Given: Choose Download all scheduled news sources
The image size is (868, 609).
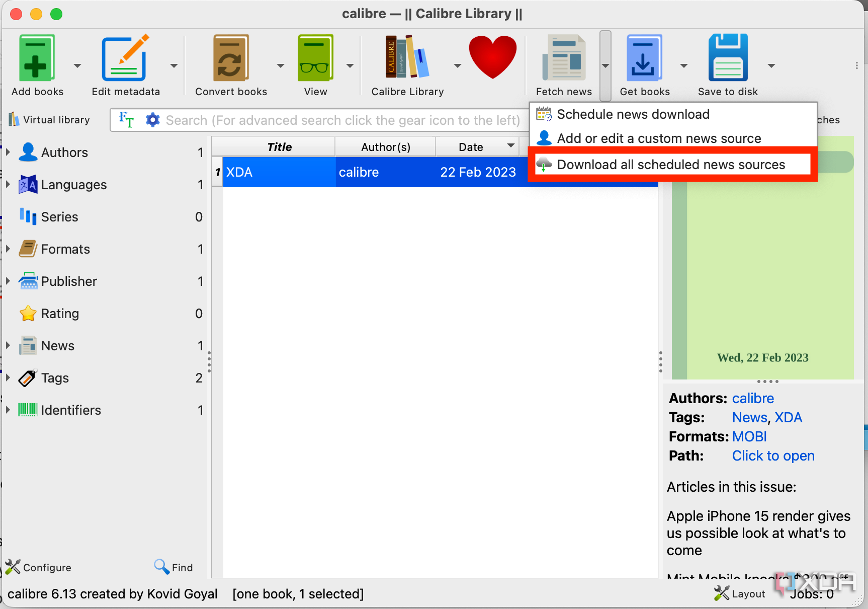Looking at the screenshot, I should click(672, 165).
